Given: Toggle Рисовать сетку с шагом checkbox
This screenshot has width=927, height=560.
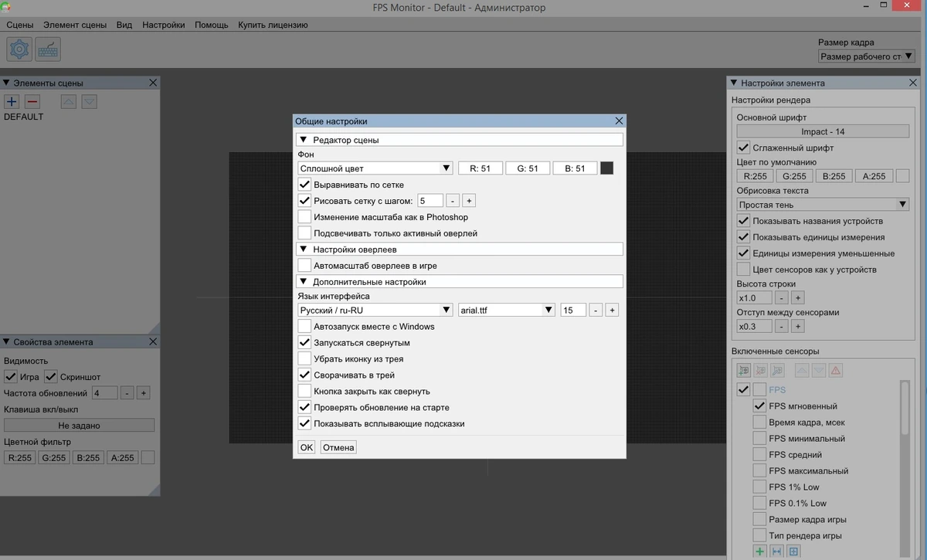Looking at the screenshot, I should pyautogui.click(x=304, y=201).
